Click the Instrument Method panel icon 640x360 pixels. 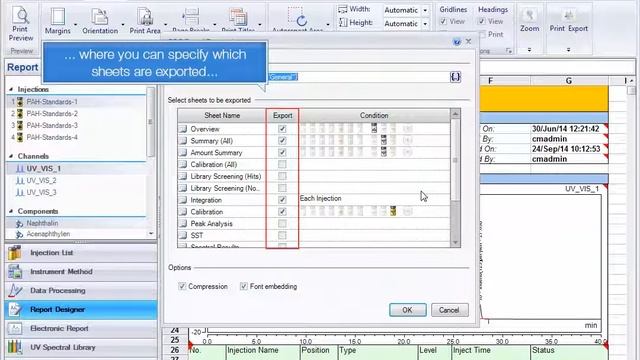15,271
